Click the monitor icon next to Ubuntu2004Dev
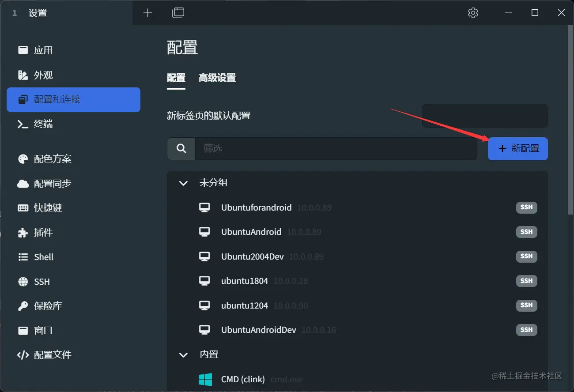The width and height of the screenshot is (574, 392). click(204, 256)
